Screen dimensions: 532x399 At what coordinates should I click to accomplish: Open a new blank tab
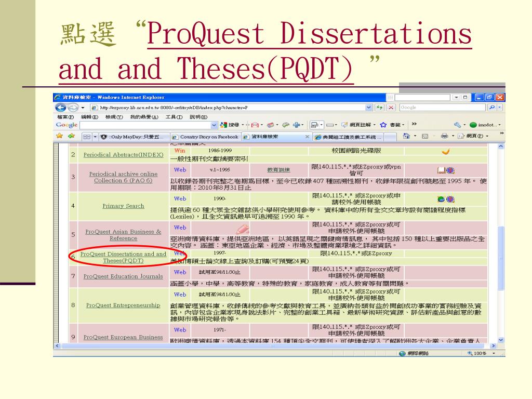tap(390, 137)
